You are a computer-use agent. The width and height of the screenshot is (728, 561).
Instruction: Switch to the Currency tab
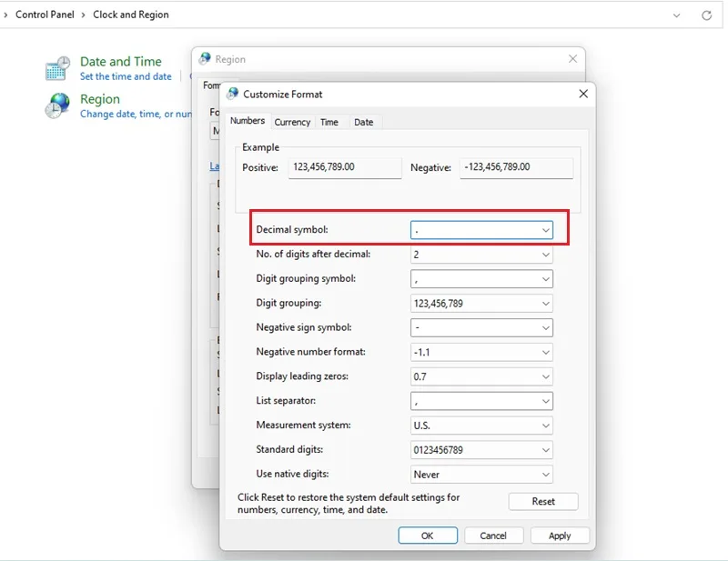point(292,122)
